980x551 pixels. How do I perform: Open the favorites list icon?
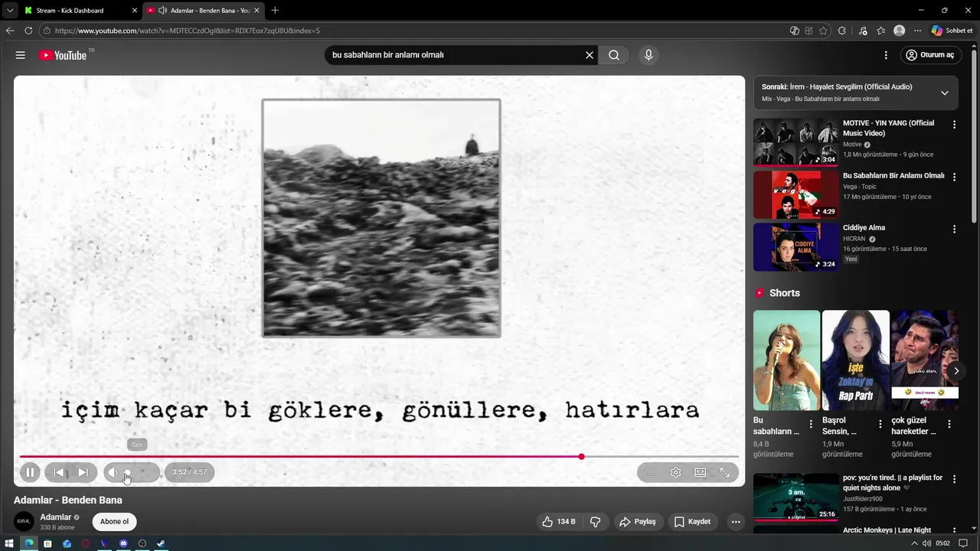pos(881,31)
